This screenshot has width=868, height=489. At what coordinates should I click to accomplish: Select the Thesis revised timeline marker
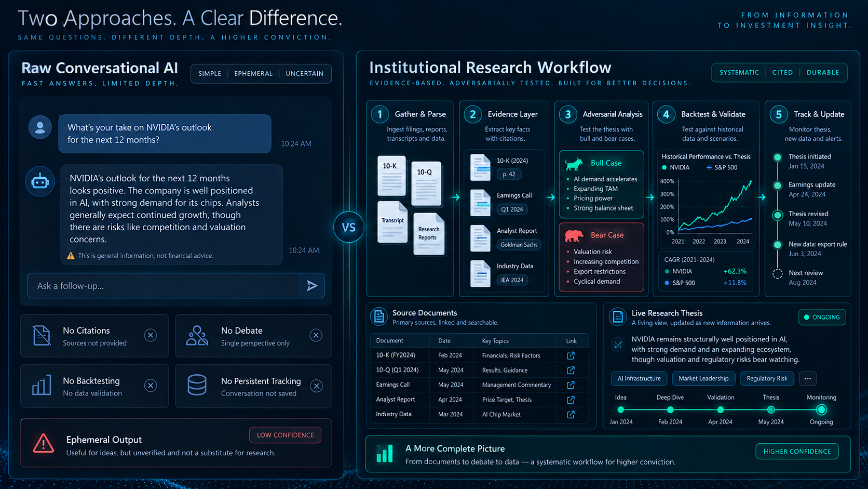[x=778, y=216]
